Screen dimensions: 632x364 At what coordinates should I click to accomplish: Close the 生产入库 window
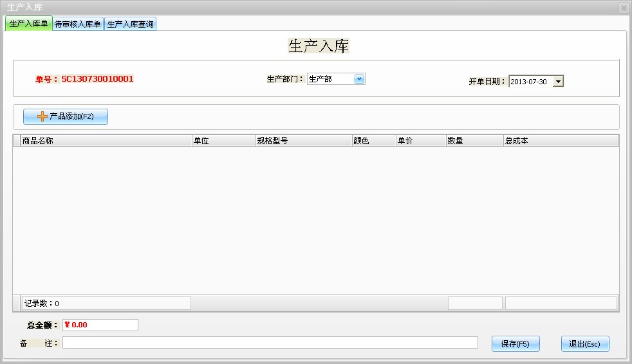[x=623, y=8]
